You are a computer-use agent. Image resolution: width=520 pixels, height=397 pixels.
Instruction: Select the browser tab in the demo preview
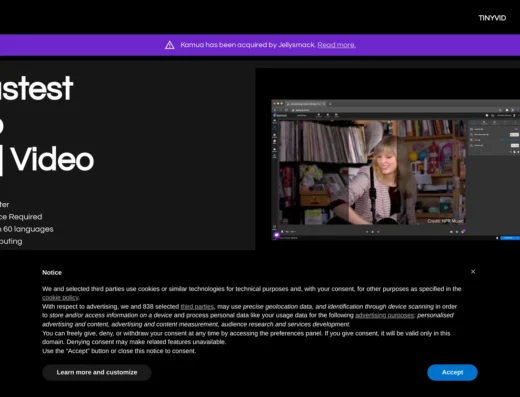[x=306, y=104]
